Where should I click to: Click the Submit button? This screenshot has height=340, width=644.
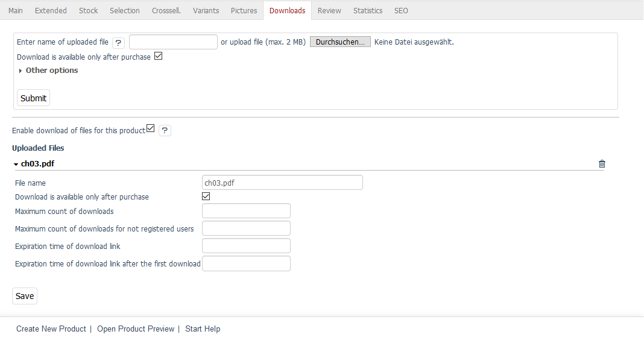coord(33,98)
